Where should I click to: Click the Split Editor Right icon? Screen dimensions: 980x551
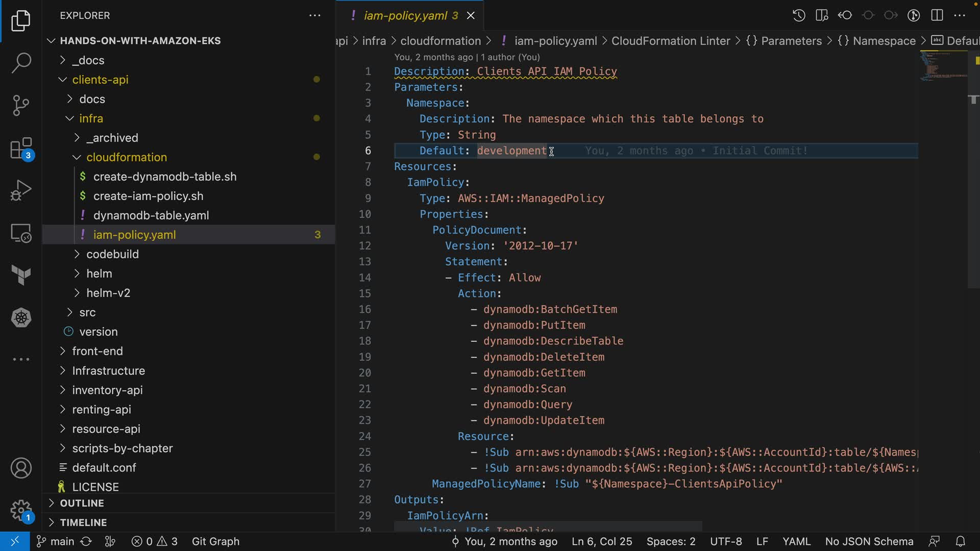point(937,15)
